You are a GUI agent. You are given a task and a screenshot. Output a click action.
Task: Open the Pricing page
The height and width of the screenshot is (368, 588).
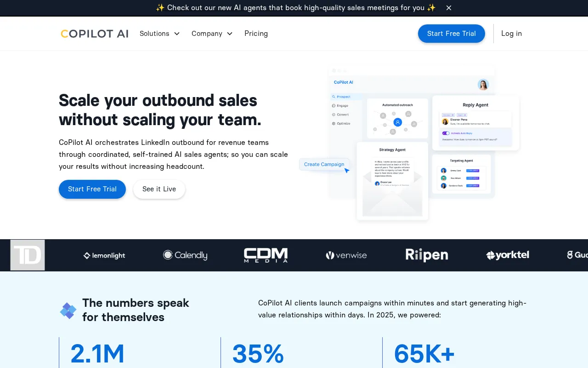tap(256, 34)
